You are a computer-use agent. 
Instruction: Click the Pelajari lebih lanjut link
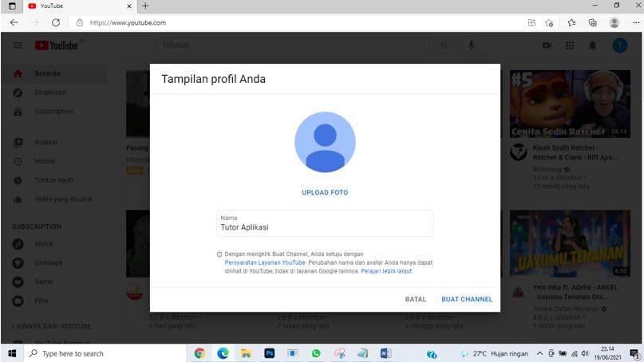click(386, 271)
